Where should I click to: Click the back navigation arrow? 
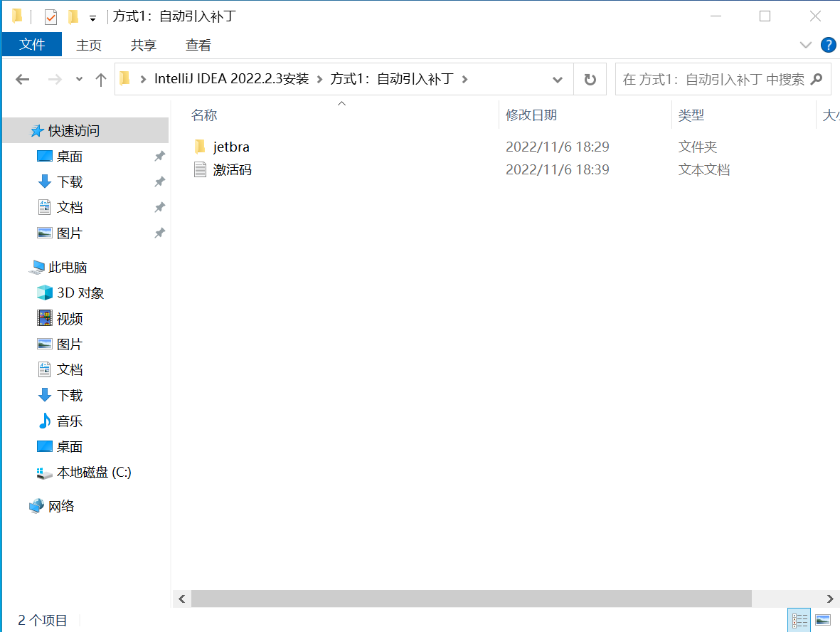pyautogui.click(x=22, y=80)
